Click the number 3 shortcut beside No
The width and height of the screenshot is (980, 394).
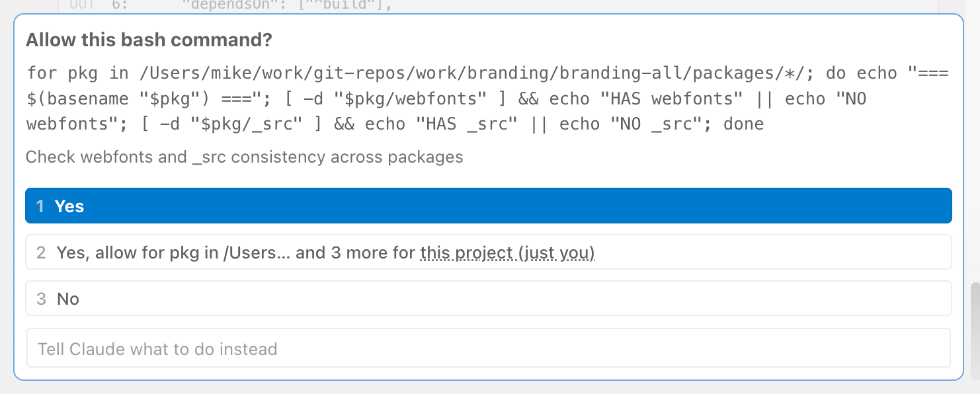[41, 299]
